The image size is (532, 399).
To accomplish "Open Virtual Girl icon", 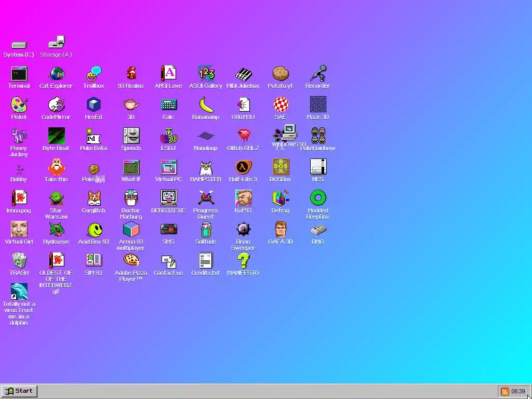I will click(19, 230).
